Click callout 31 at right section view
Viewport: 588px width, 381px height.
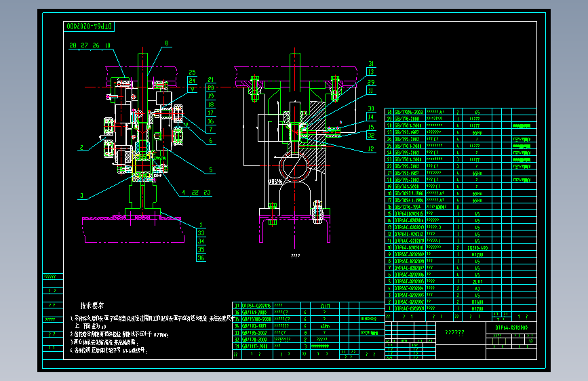pyautogui.click(x=371, y=64)
